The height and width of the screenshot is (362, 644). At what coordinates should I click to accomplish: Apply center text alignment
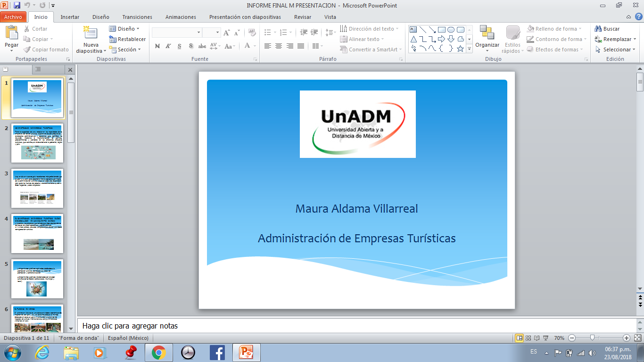277,46
